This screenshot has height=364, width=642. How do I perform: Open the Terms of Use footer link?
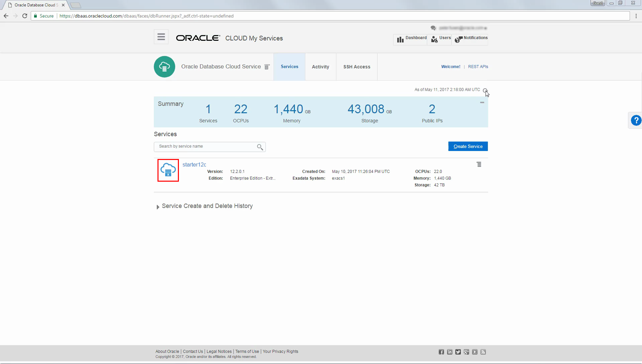(247, 352)
